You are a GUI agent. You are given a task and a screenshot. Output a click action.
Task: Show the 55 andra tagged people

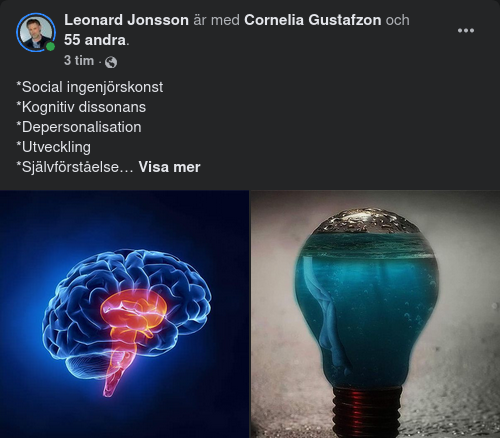click(95, 40)
